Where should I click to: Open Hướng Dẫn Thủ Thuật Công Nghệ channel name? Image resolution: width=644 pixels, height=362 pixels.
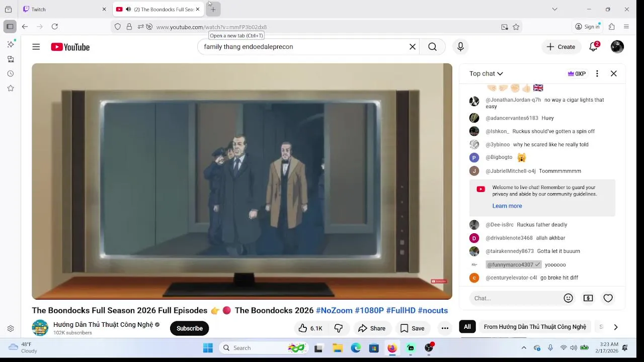tap(103, 325)
